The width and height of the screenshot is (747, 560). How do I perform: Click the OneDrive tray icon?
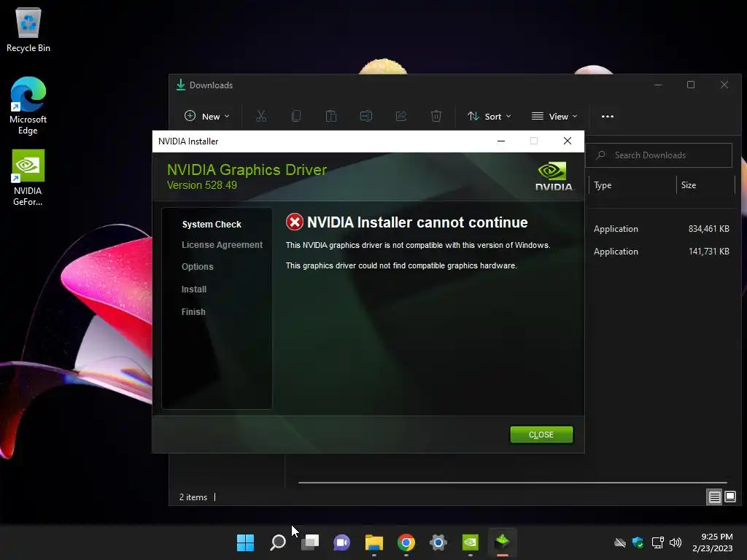(620, 542)
